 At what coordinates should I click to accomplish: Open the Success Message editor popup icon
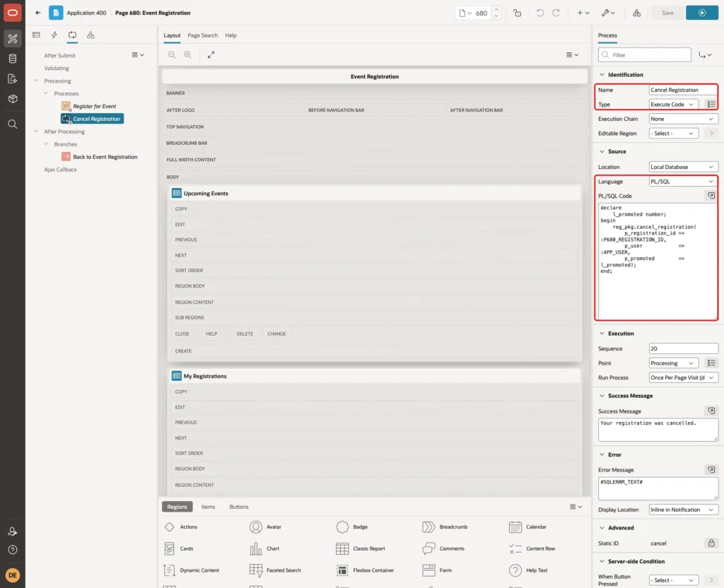[x=711, y=411]
